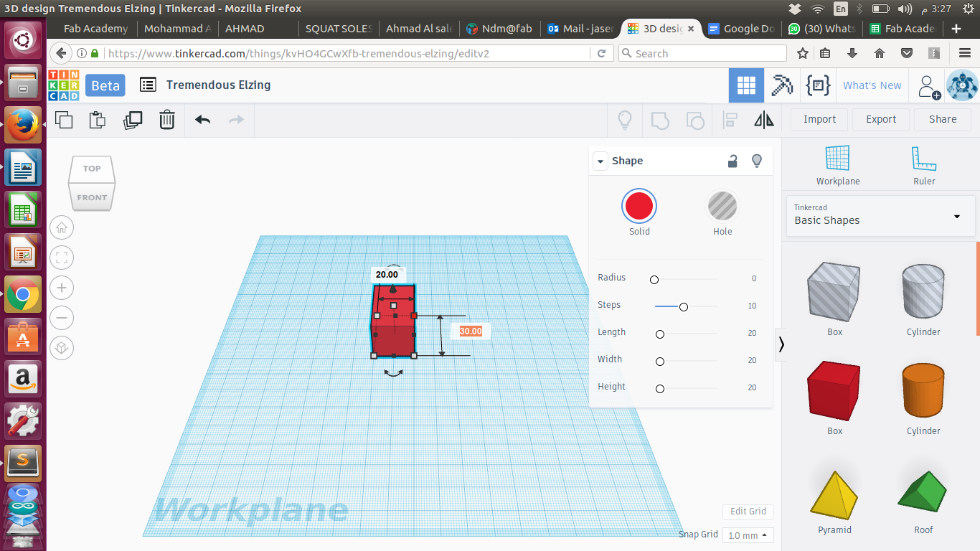Switch to the Google Docs tab
Screen dimensions: 980x551
[x=742, y=29]
